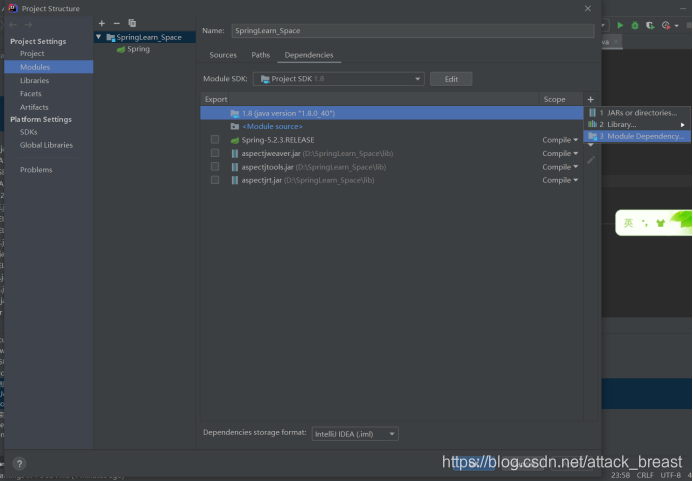Click the pencil edit icon beside the dependency list
The image size is (693, 481).
[x=590, y=160]
